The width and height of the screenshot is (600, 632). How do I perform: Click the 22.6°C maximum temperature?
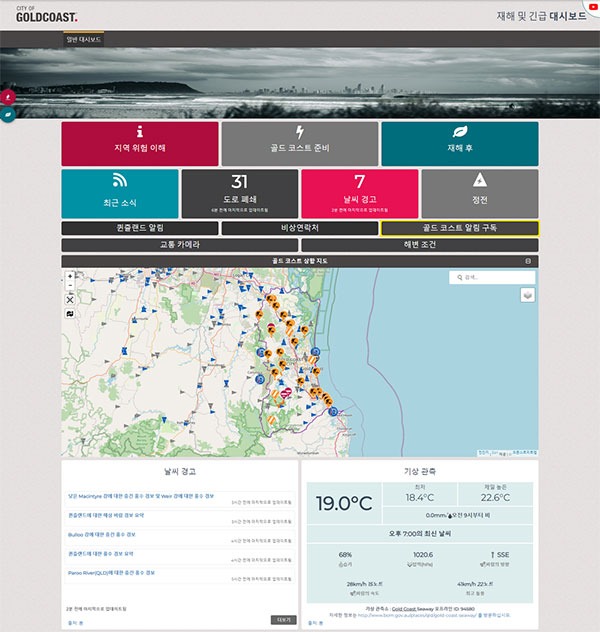pyautogui.click(x=495, y=498)
